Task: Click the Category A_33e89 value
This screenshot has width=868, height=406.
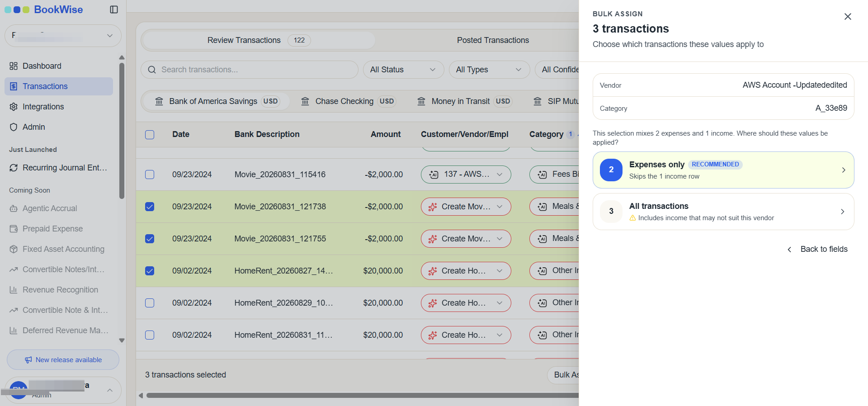Action: point(831,108)
